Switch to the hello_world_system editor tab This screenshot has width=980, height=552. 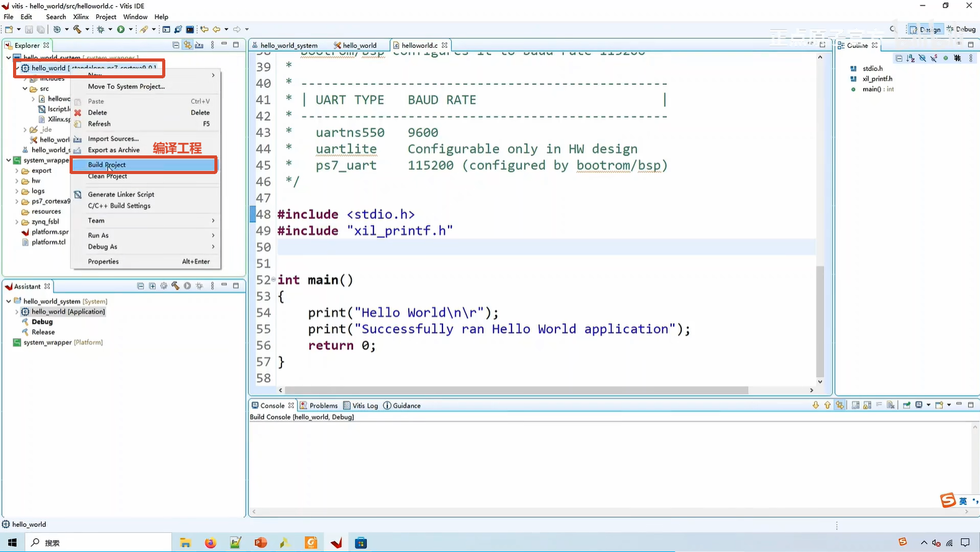[288, 45]
